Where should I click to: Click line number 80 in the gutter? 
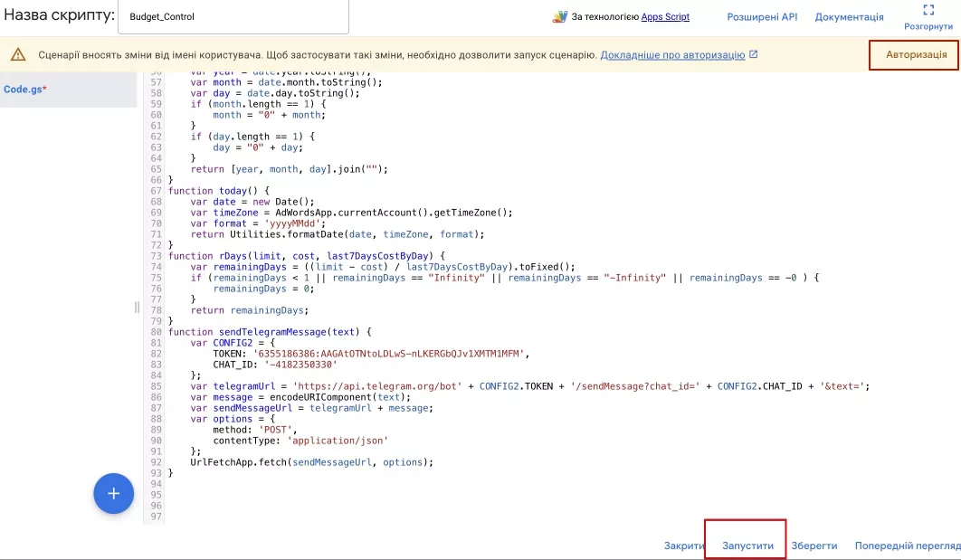157,331
